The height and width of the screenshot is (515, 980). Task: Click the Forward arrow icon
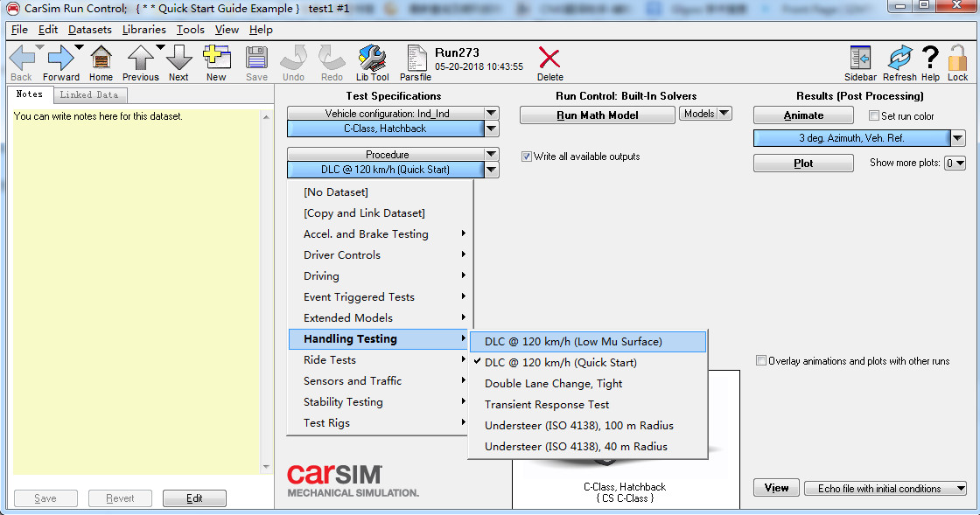(60, 59)
